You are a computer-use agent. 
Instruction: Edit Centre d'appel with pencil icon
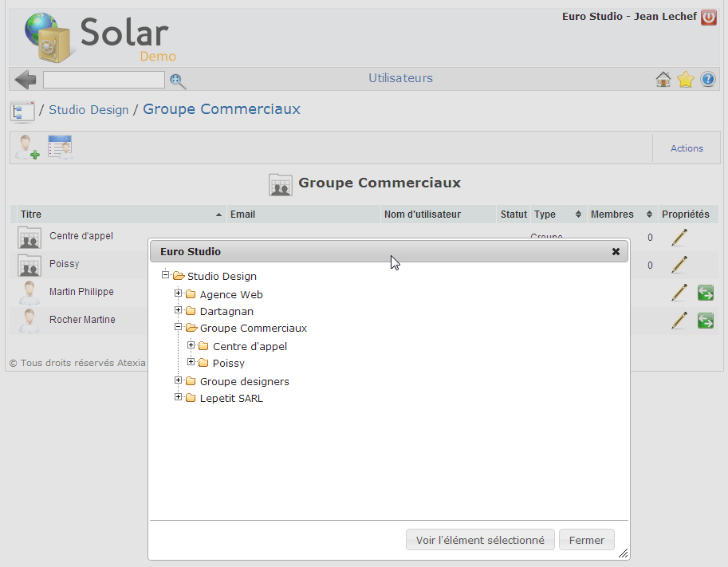tap(679, 237)
